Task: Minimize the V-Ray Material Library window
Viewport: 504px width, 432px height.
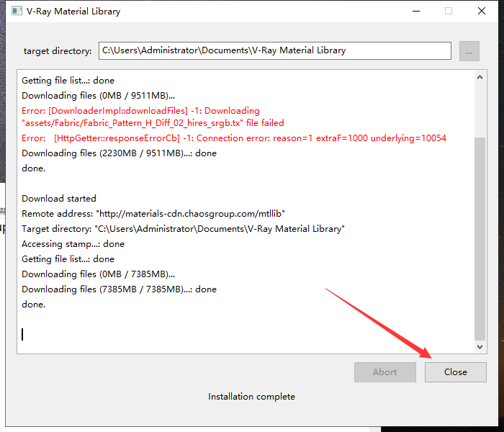Action: pyautogui.click(x=415, y=12)
